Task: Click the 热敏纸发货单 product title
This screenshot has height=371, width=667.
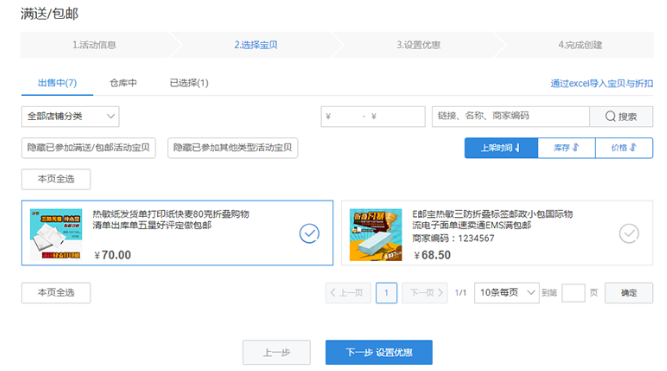Action: point(171,220)
